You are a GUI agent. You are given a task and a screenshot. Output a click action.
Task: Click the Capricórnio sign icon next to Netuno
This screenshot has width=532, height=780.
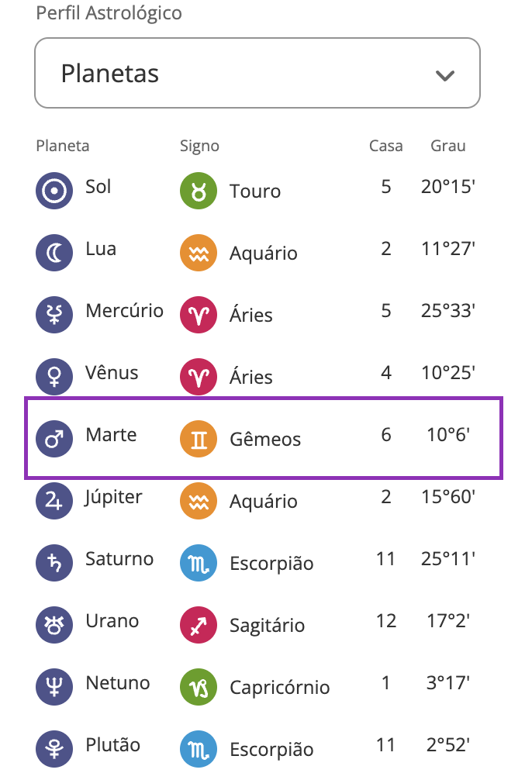pyautogui.click(x=198, y=686)
